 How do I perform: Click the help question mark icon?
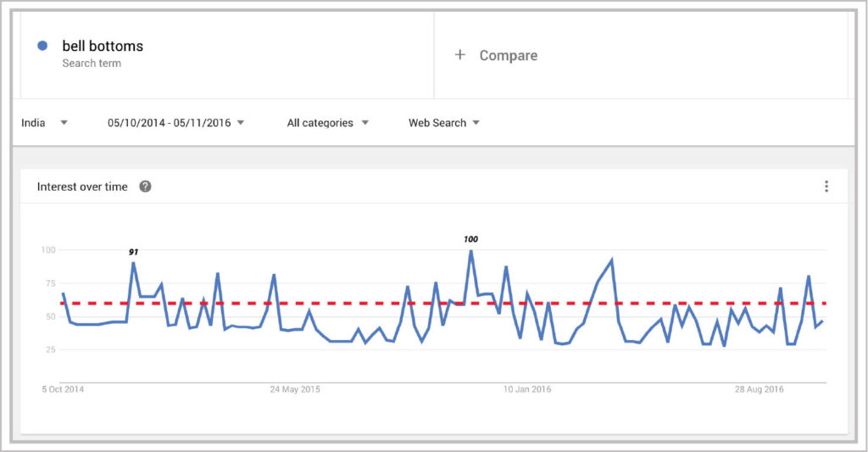(x=145, y=187)
